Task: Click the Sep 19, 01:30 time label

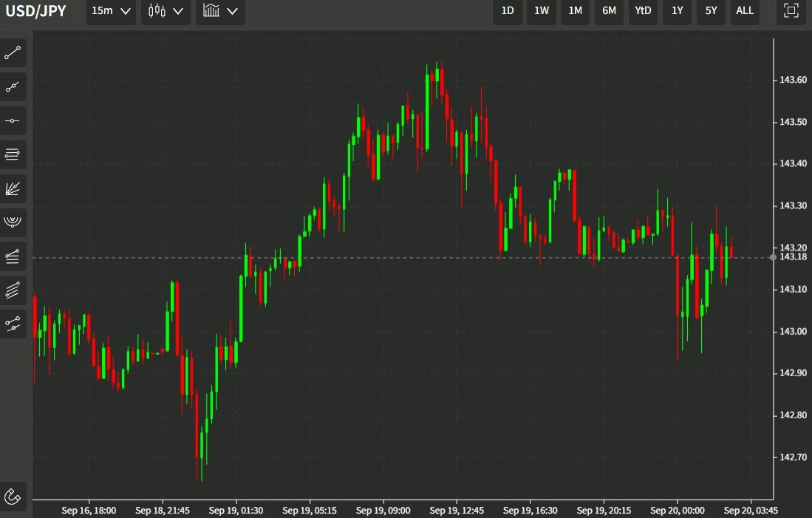Action: (236, 511)
